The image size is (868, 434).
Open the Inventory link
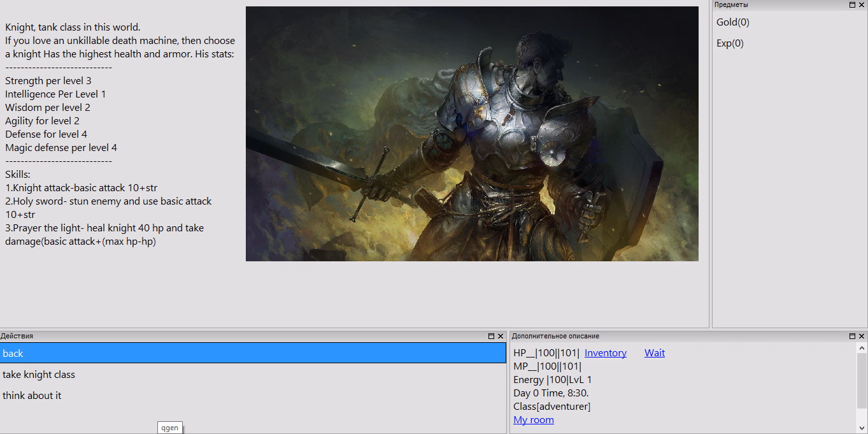605,353
